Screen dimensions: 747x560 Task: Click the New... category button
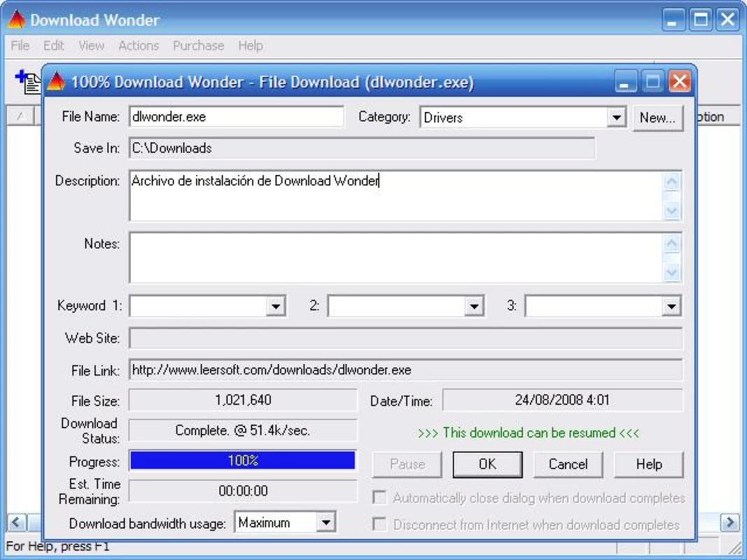[x=657, y=118]
